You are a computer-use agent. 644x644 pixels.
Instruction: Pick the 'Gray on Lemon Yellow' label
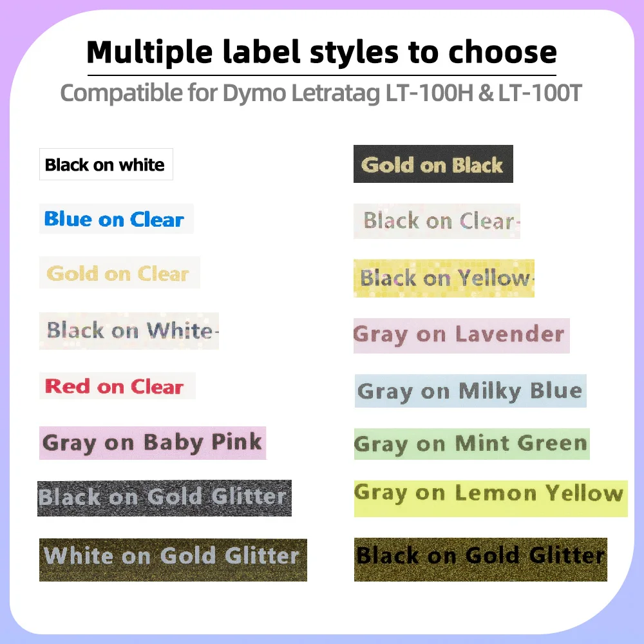point(490,495)
